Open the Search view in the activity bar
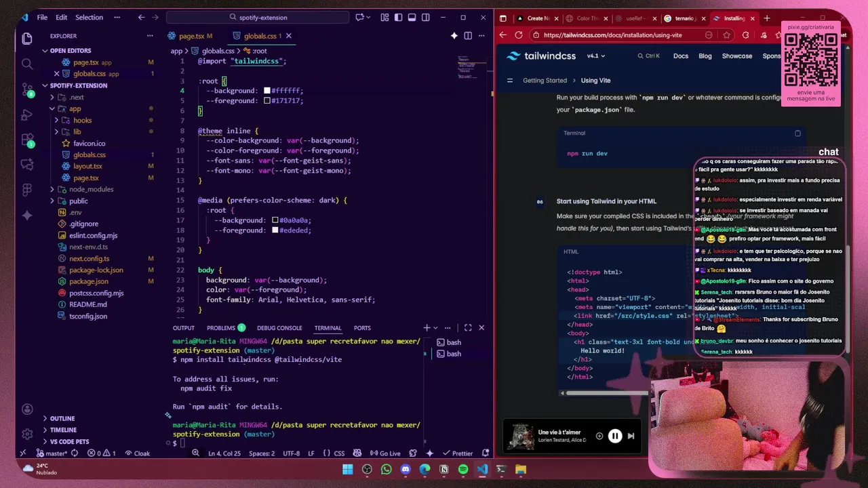 point(27,64)
